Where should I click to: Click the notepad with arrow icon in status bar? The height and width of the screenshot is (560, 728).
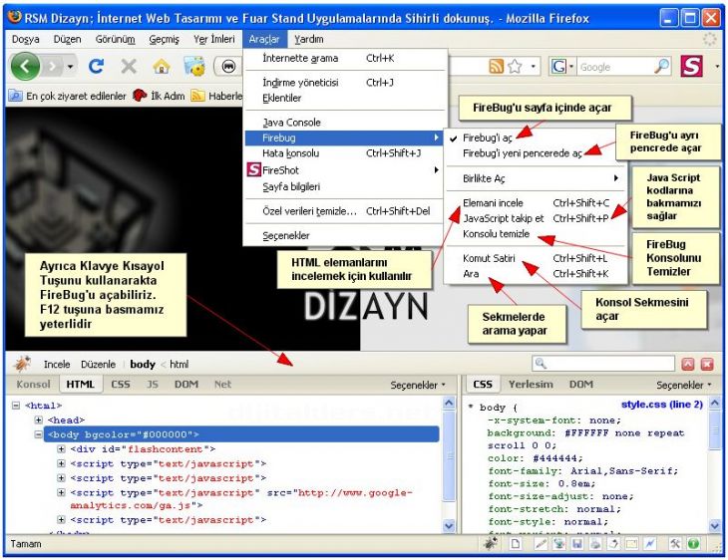pyautogui.click(x=613, y=543)
